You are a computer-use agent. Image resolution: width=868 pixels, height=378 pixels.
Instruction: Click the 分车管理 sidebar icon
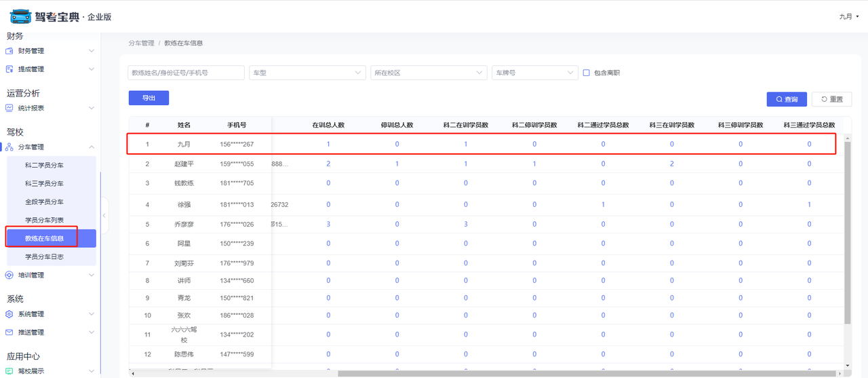[9, 147]
